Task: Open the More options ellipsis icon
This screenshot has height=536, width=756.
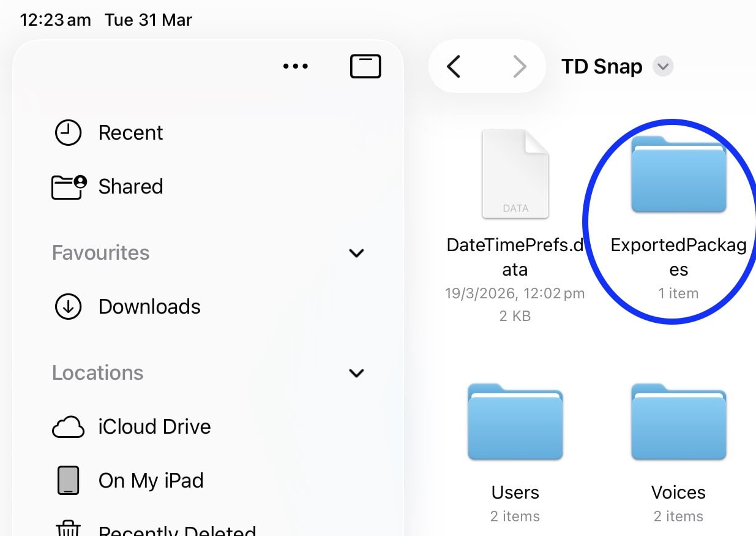Action: (x=296, y=66)
